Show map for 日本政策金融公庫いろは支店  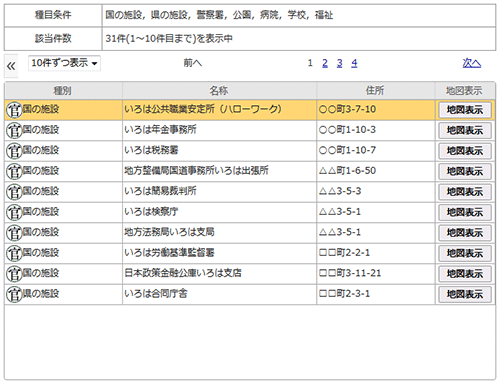tap(465, 274)
